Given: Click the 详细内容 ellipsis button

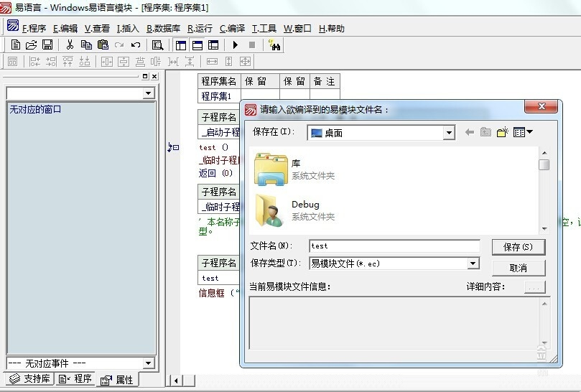Looking at the screenshot, I should coord(535,287).
